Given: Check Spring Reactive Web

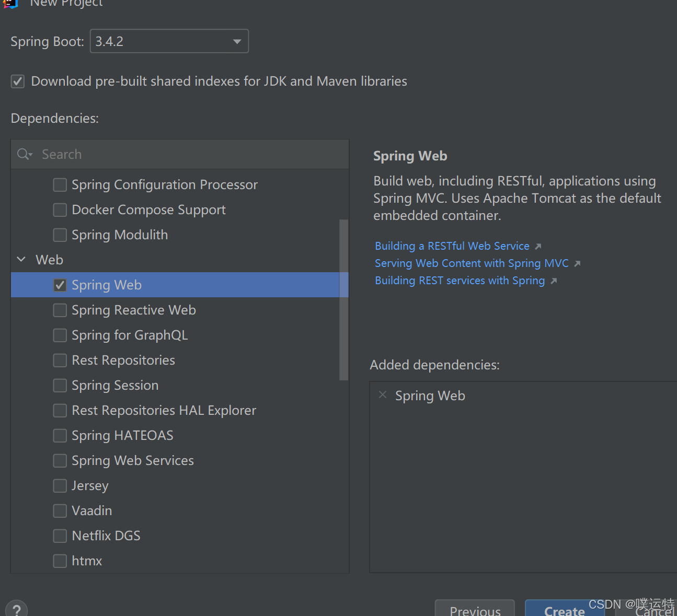Looking at the screenshot, I should 60,310.
